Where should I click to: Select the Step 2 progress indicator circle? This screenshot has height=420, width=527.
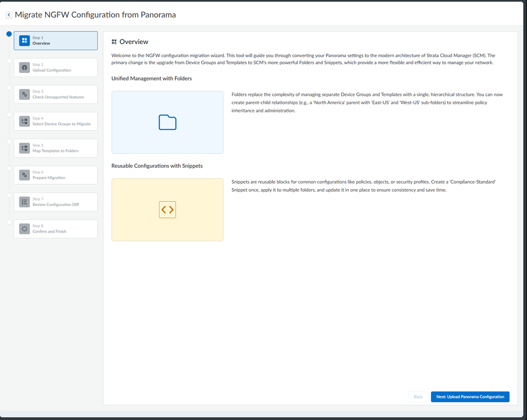(9, 61)
